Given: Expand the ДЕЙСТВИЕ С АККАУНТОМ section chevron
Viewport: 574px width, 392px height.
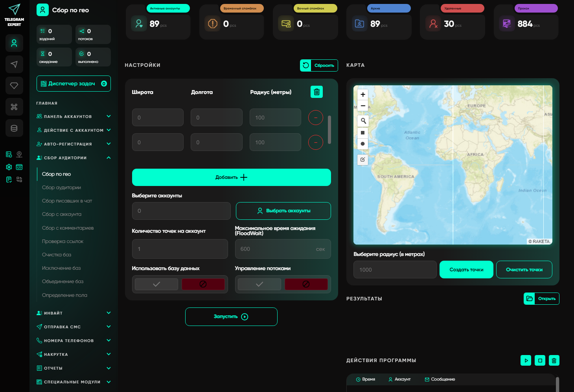Looking at the screenshot, I should click(x=109, y=130).
